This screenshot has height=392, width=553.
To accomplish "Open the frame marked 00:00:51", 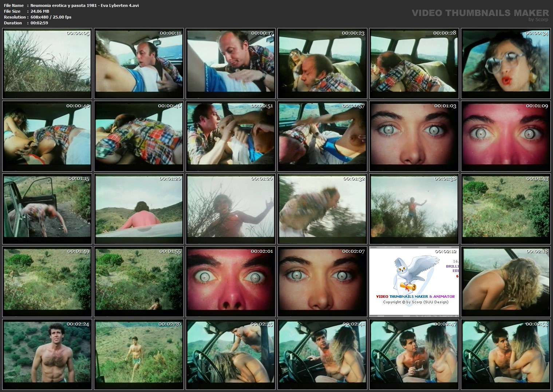I will [x=230, y=136].
